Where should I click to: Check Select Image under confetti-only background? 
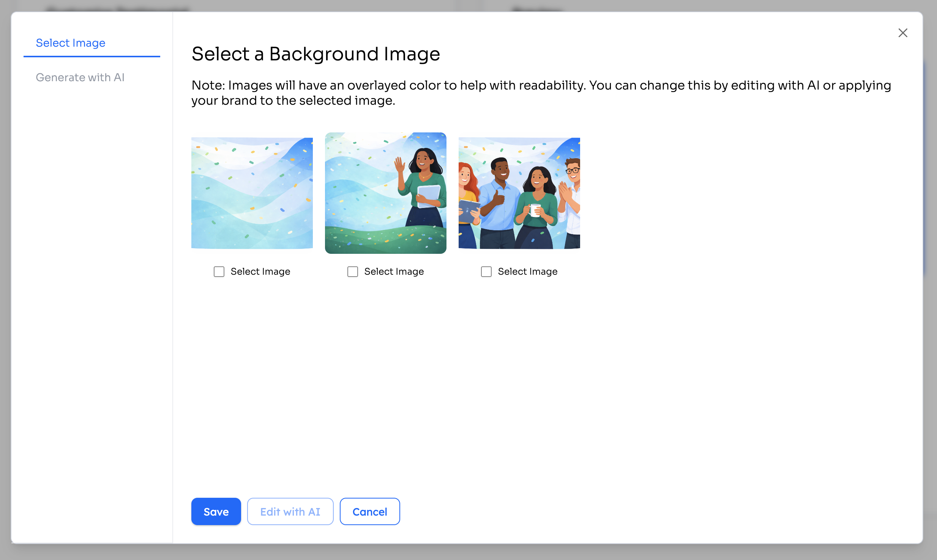pos(219,272)
